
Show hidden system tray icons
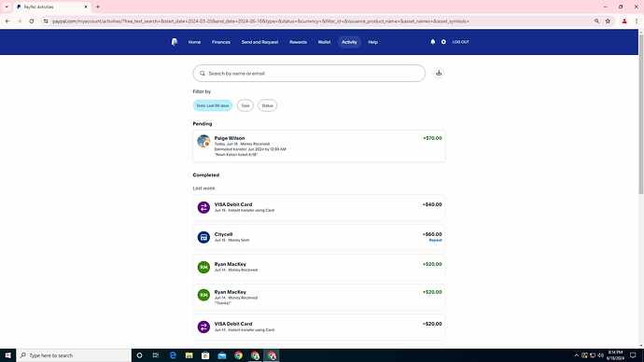(x=576, y=355)
